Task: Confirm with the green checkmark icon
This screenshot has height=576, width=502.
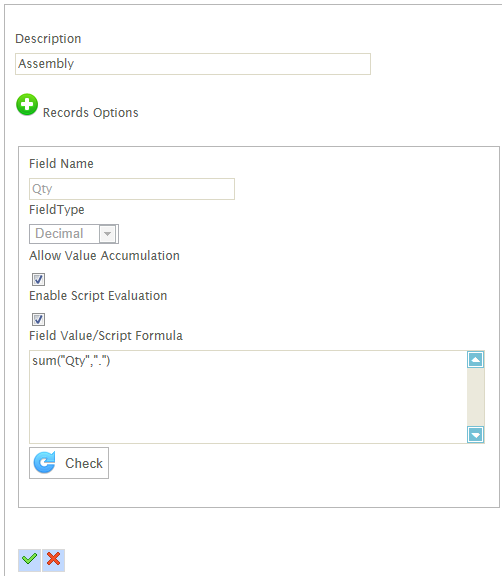Action: point(29,560)
